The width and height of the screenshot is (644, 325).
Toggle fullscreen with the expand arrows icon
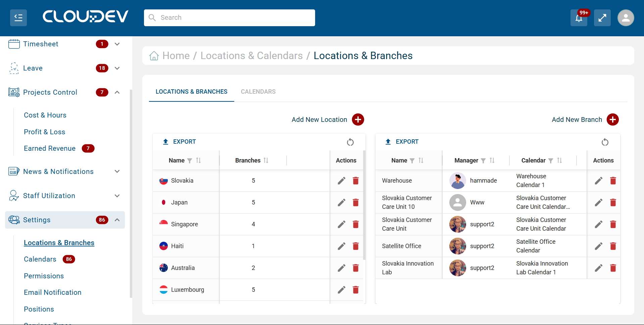click(x=602, y=18)
